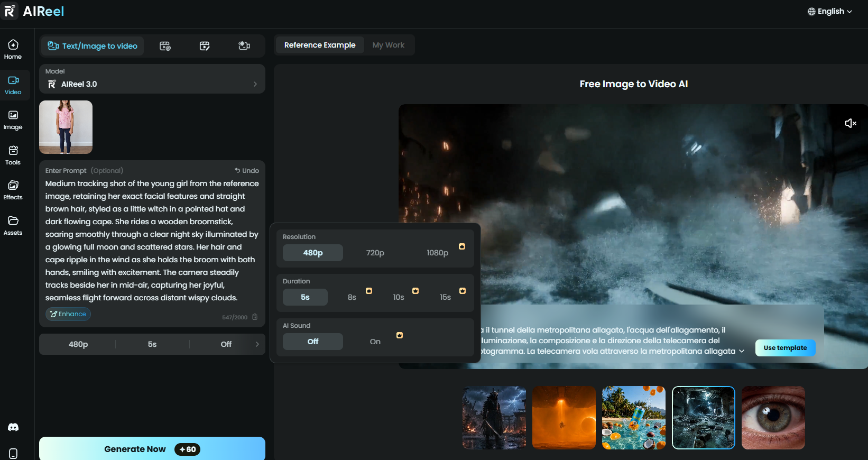Switch to Text/Image to video tab
Image resolution: width=868 pixels, height=460 pixels.
(93, 46)
